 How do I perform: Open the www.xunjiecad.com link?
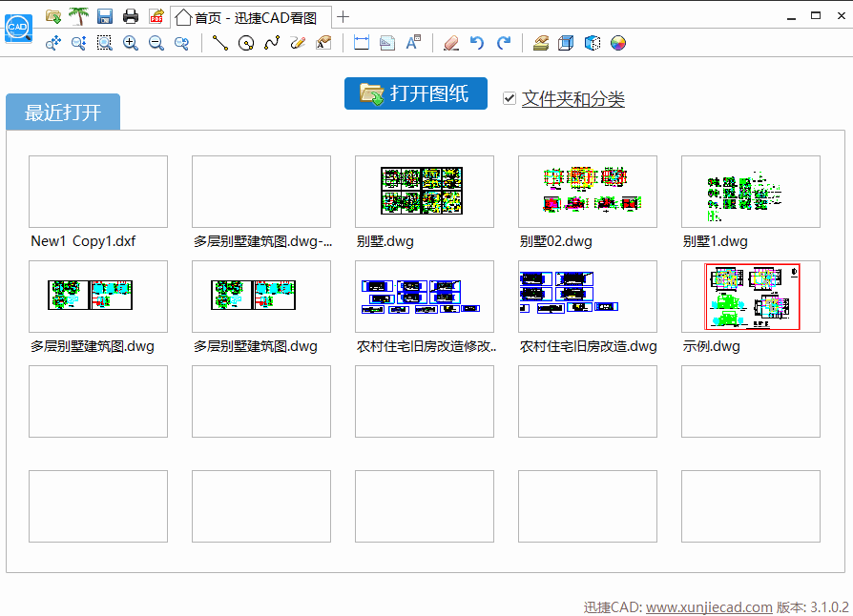point(709,606)
